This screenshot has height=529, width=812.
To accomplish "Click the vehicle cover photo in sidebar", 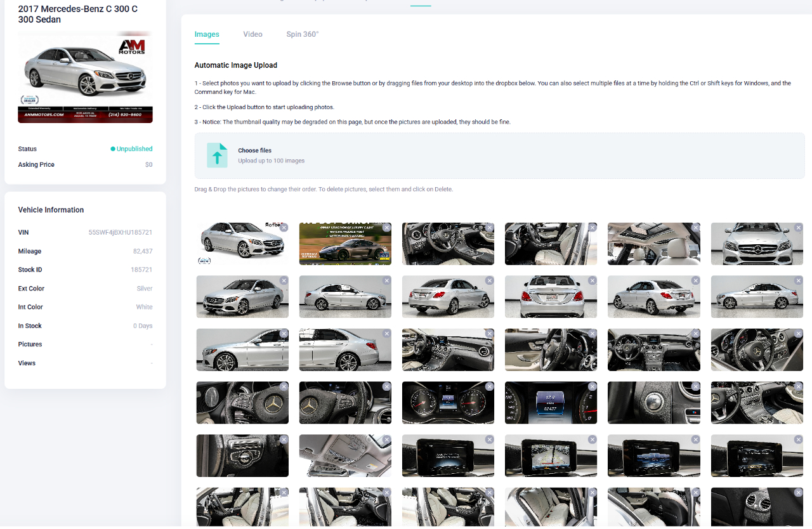I will [85, 77].
